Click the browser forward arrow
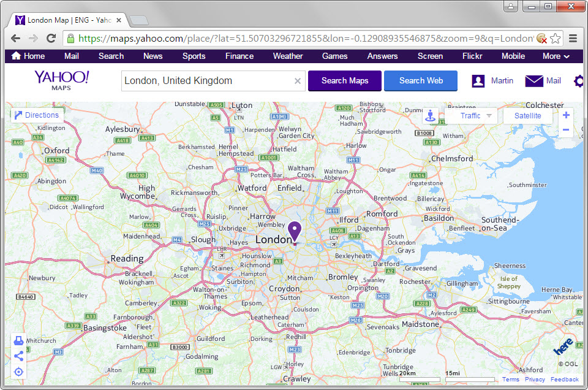The width and height of the screenshot is (588, 390). 33,38
